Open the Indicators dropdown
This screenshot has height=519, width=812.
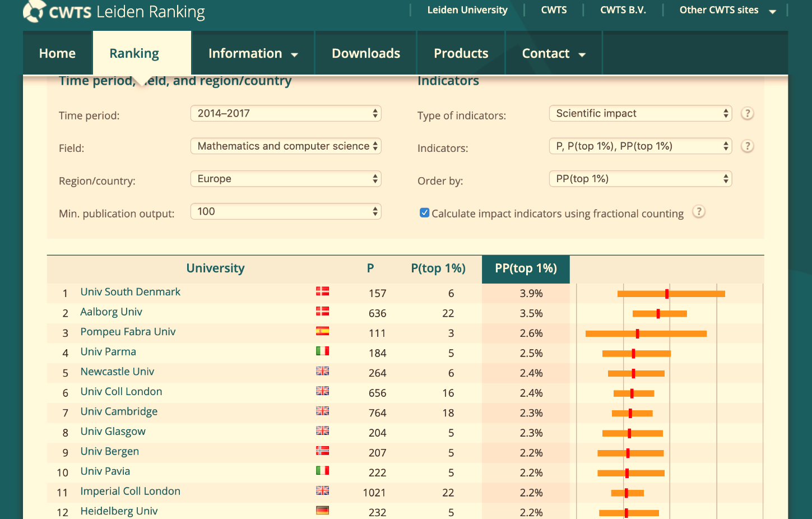(x=641, y=146)
